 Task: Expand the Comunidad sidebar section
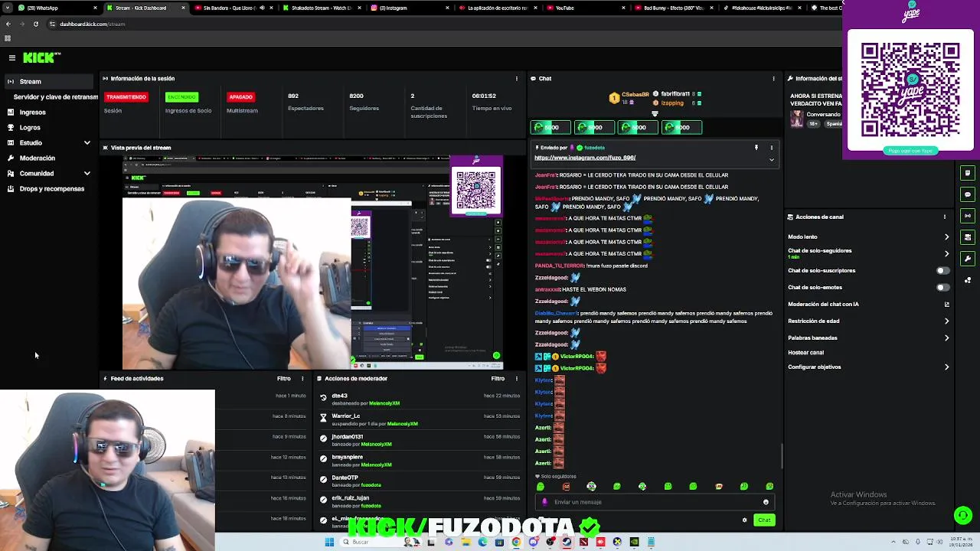coord(49,173)
